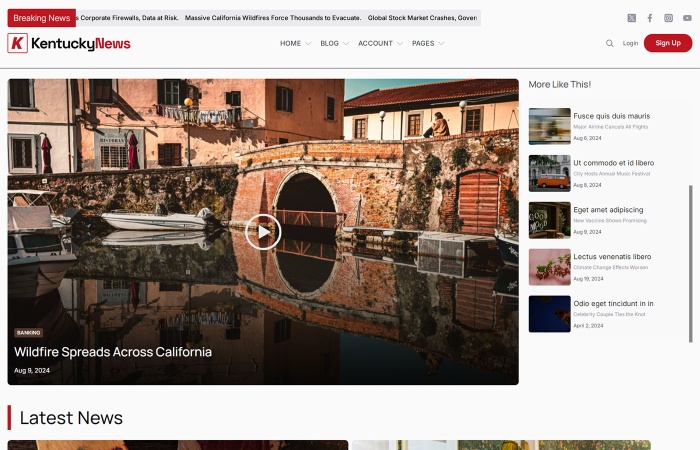
Task: Open Wildfire Spreads Across California article
Action: click(113, 352)
